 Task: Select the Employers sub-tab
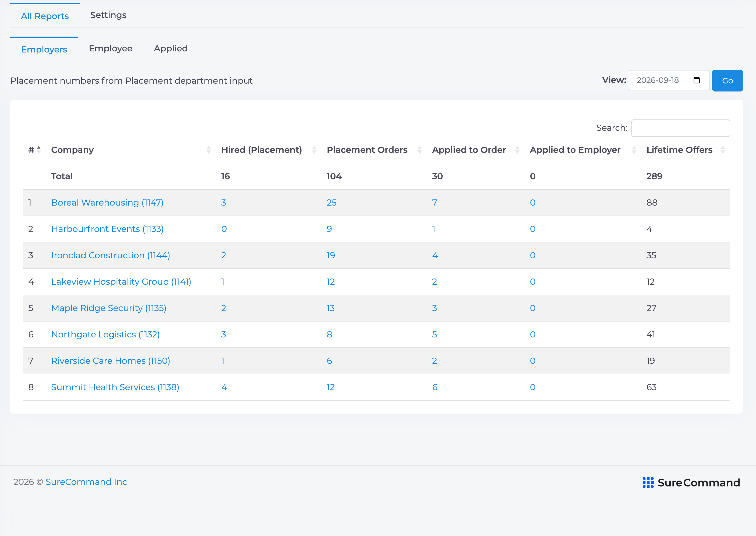(44, 49)
